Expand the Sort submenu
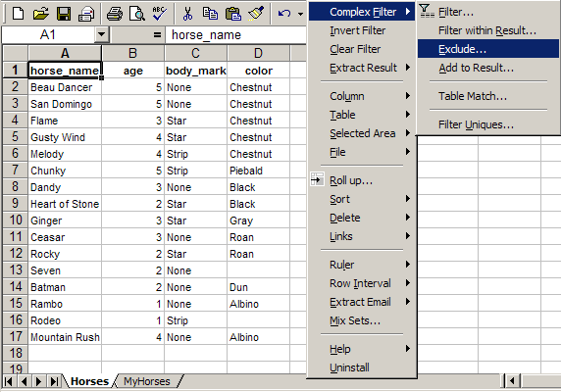 click(x=362, y=199)
